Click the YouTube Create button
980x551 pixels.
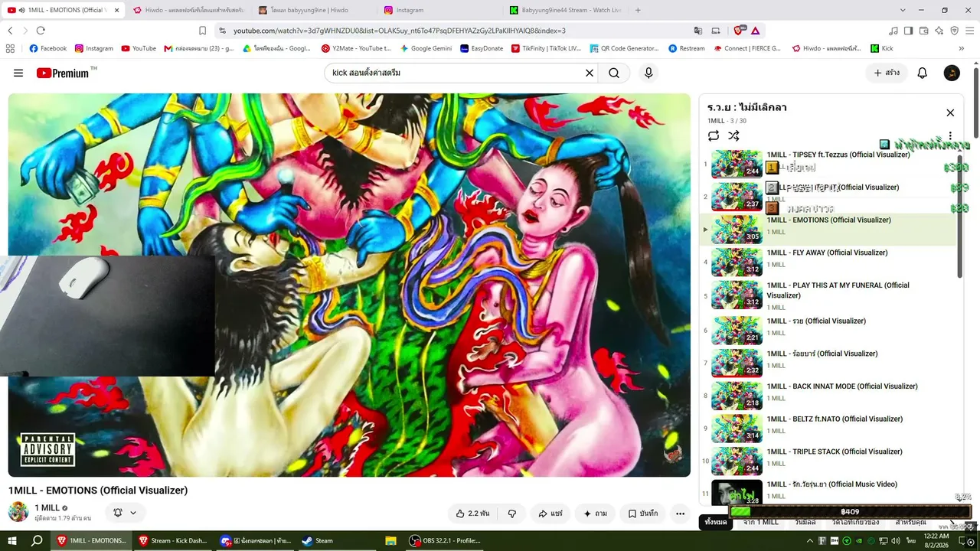[887, 73]
